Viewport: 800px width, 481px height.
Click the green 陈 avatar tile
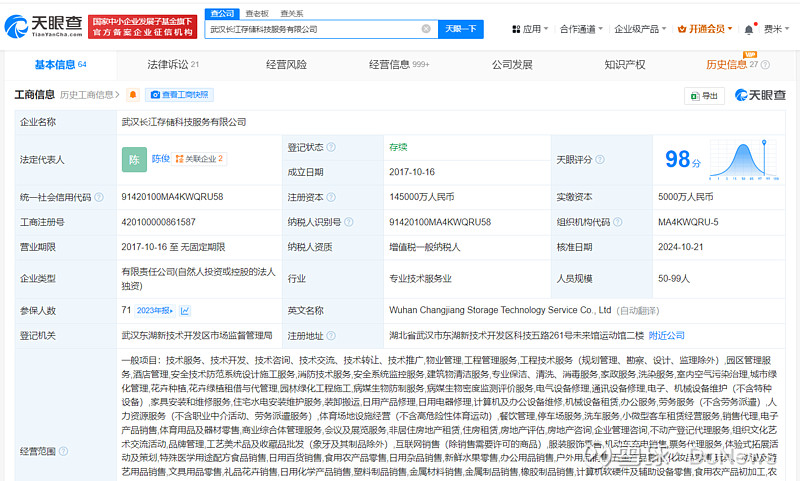click(134, 160)
